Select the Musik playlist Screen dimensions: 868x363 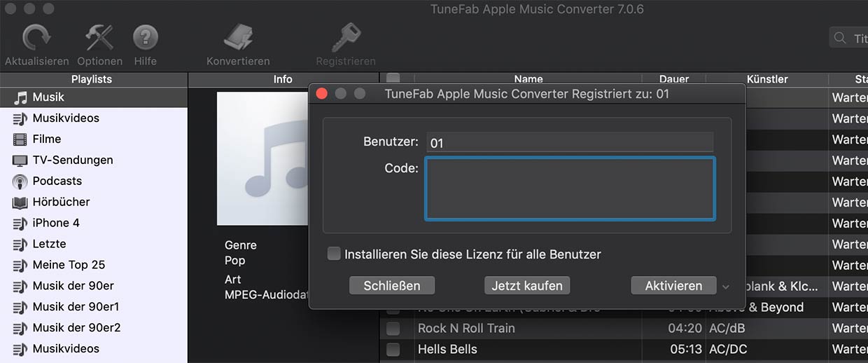click(94, 97)
